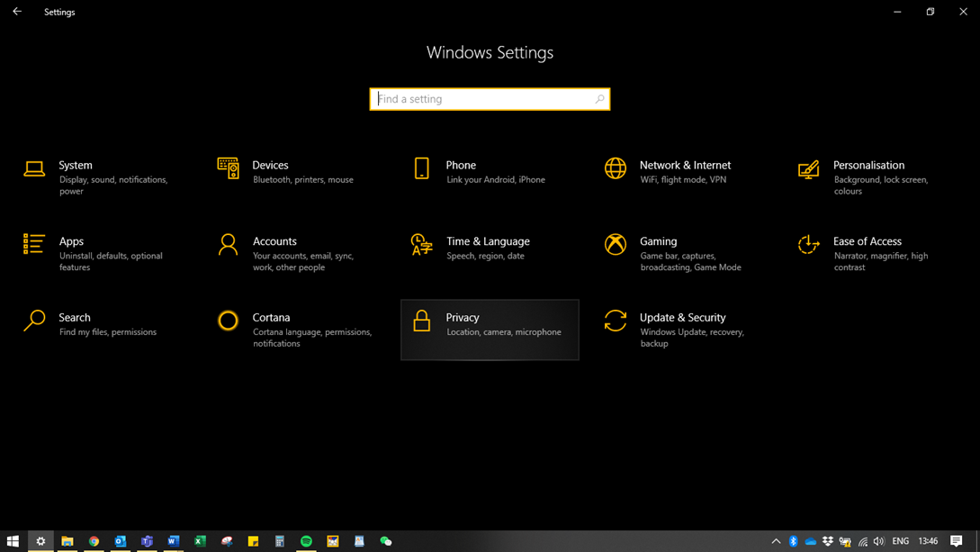Open Update & Security settings
This screenshot has height=552, width=980.
tap(682, 318)
